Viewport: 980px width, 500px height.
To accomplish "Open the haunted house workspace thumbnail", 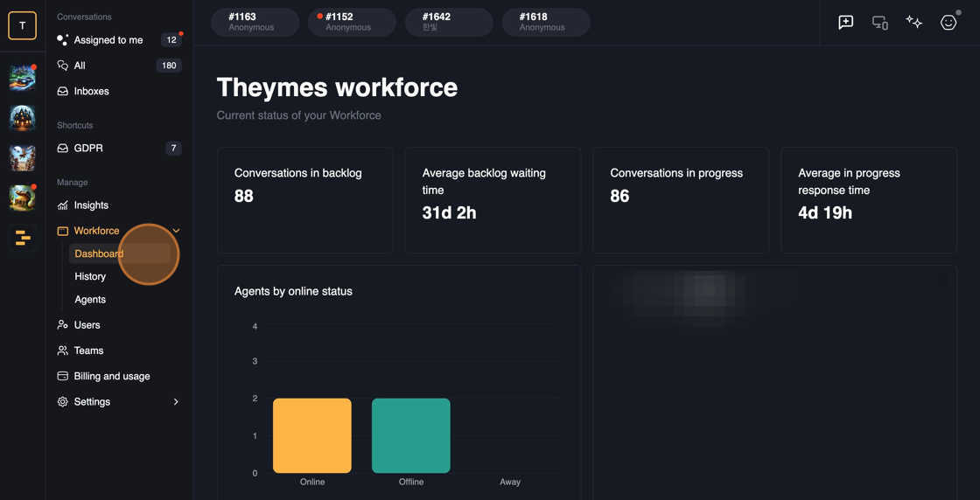I will point(23,118).
